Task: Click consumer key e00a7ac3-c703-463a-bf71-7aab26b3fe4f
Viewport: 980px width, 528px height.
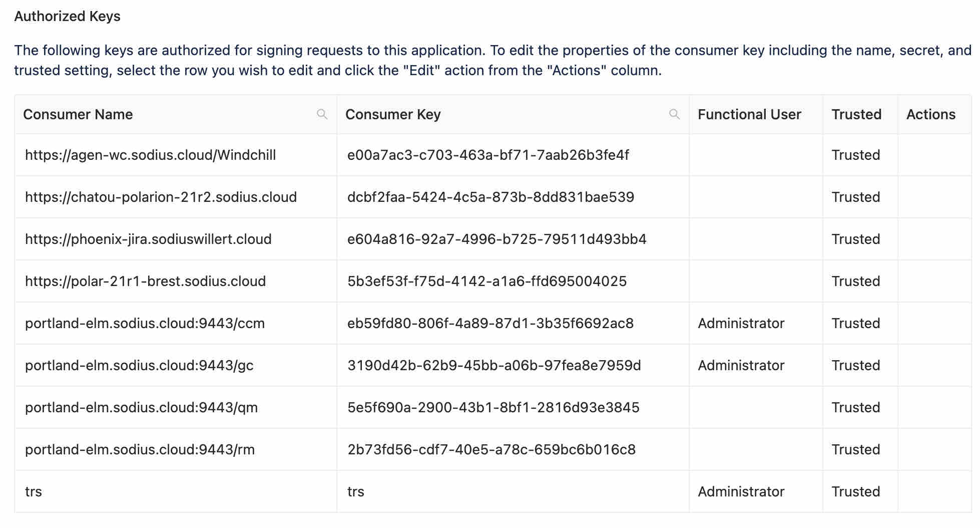Action: tap(488, 155)
